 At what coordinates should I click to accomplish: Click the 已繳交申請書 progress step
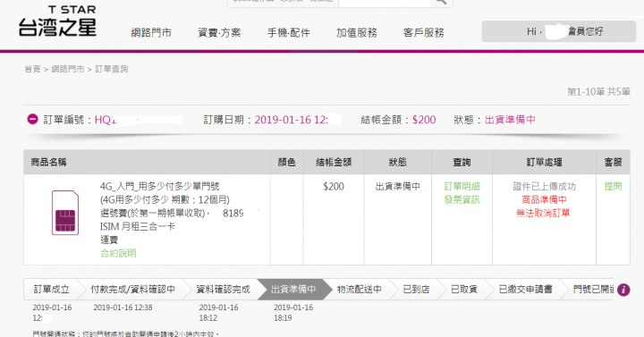(525, 290)
